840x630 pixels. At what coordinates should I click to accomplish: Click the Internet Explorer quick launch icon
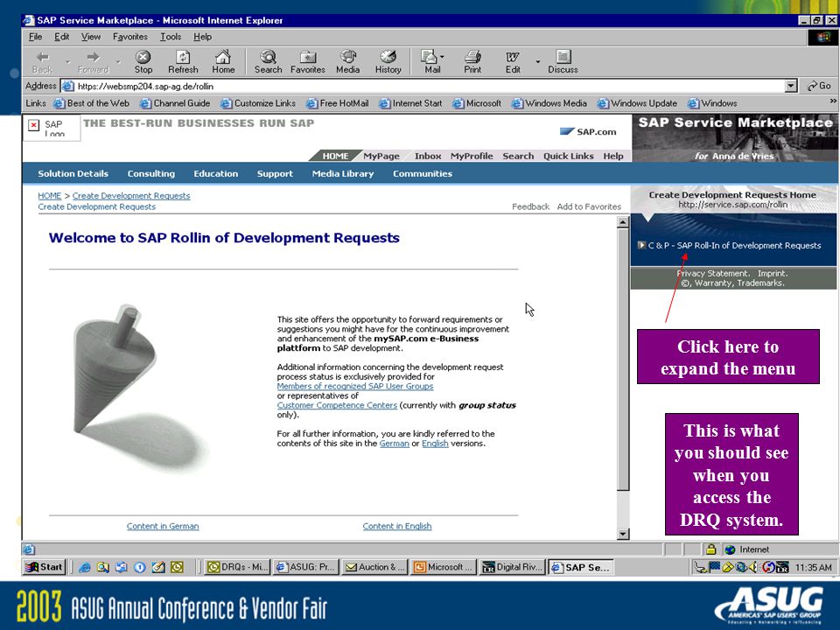[84, 567]
